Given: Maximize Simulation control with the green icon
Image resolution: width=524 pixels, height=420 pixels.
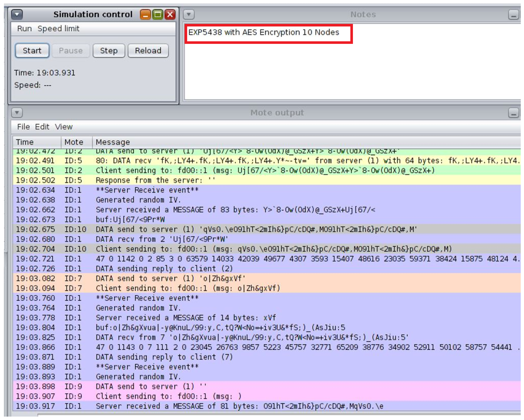Looking at the screenshot, I should [158, 15].
